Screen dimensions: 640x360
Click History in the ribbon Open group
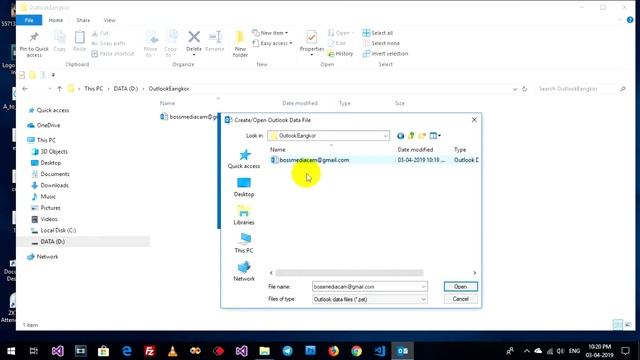click(340, 53)
